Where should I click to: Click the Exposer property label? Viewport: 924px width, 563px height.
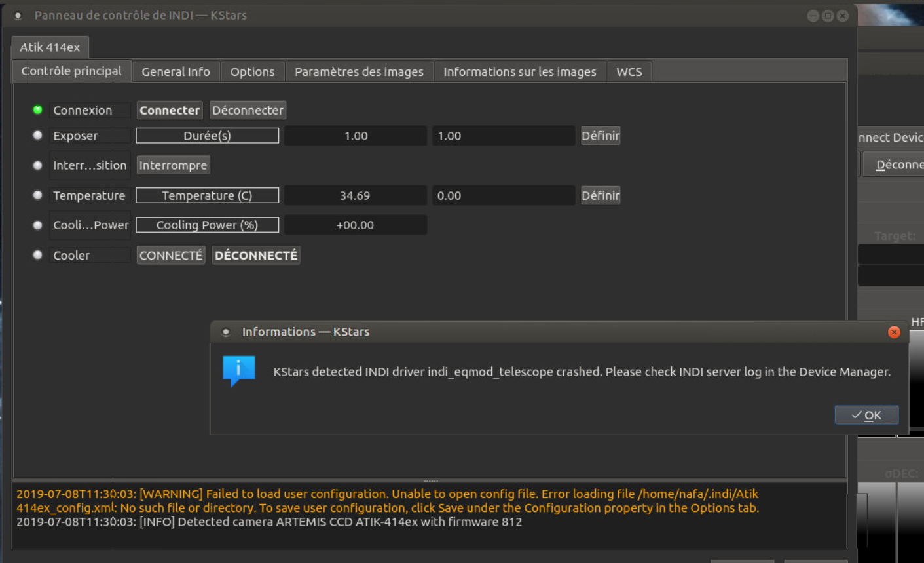tap(90, 136)
